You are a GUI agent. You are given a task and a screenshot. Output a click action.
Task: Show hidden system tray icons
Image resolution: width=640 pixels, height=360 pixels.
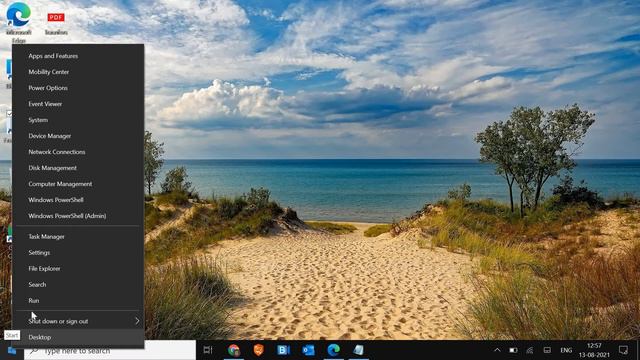[x=497, y=350]
